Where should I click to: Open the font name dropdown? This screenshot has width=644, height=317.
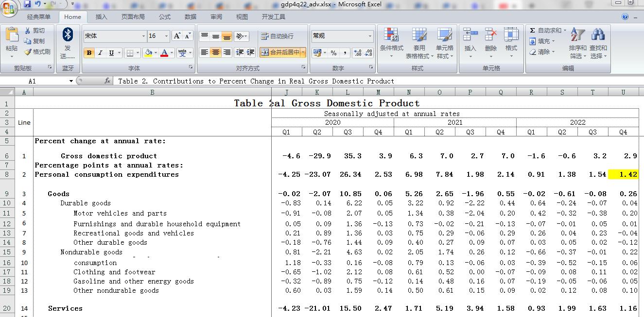143,36
